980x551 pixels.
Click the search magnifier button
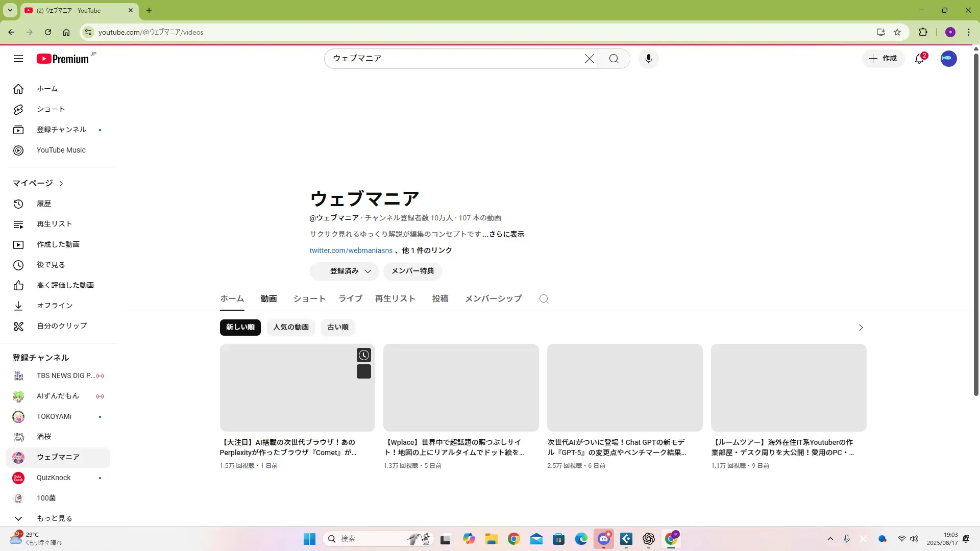(614, 59)
